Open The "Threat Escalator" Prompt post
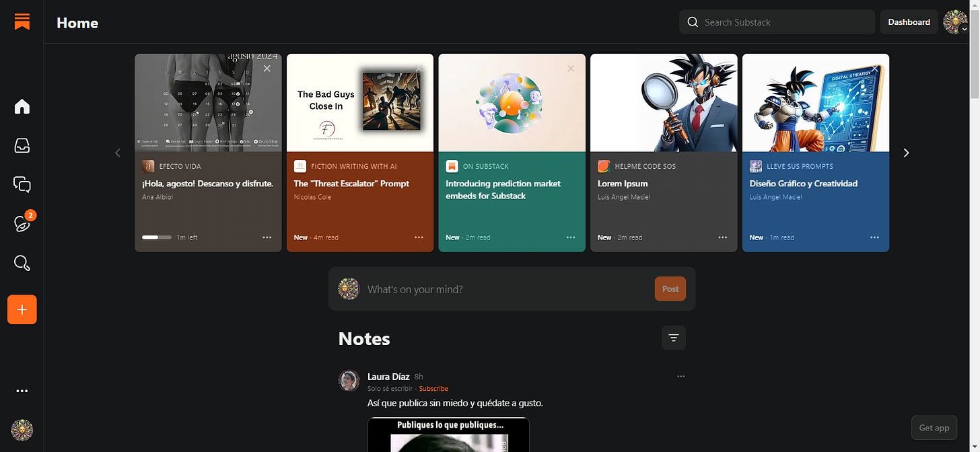 click(x=351, y=184)
